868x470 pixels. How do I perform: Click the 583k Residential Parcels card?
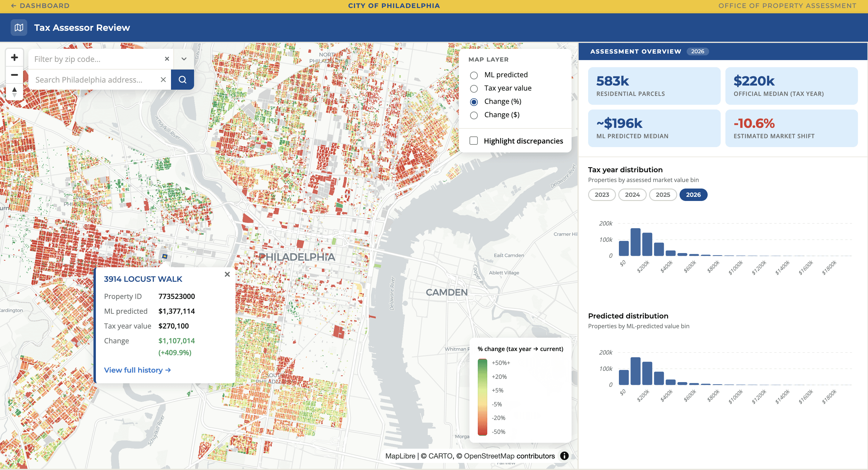tap(654, 86)
